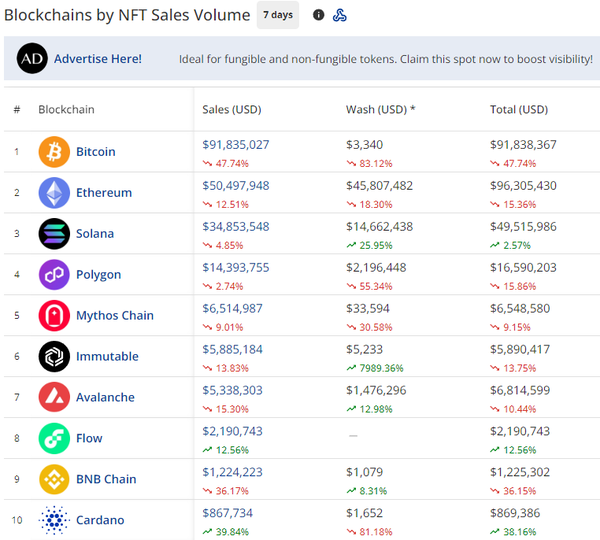The height and width of the screenshot is (540, 600).
Task: Open the Advertise Here! link
Action: pyautogui.click(x=98, y=59)
